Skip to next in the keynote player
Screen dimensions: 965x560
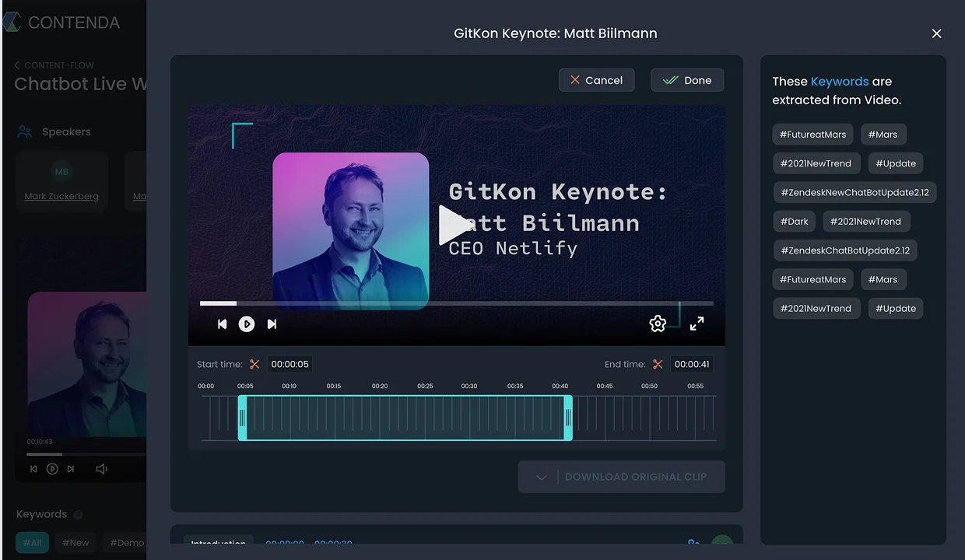point(272,324)
